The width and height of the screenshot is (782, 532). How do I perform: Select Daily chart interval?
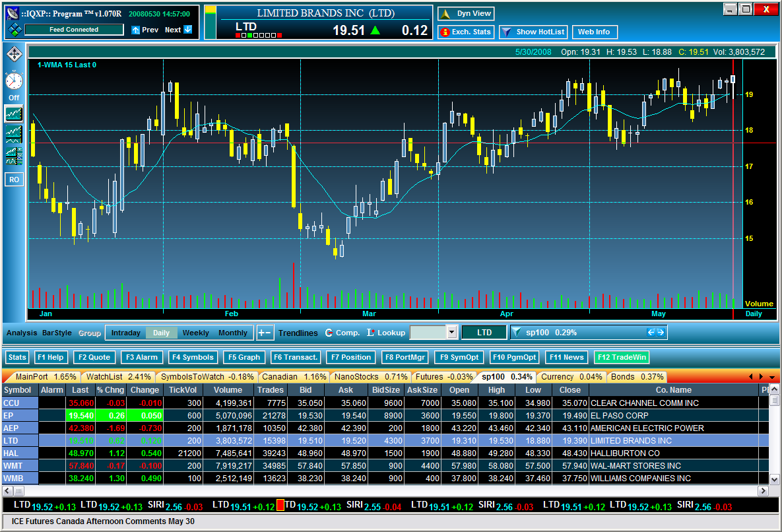point(161,333)
